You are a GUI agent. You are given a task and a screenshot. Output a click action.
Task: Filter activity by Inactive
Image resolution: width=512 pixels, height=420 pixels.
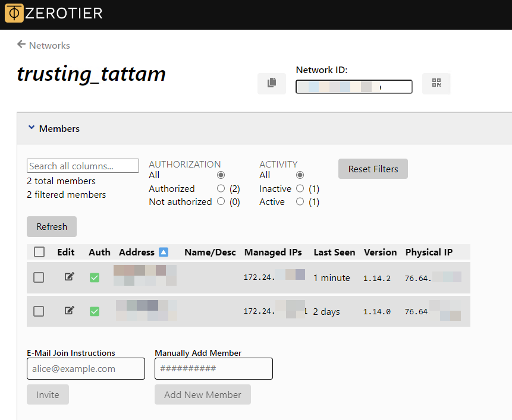tap(300, 188)
